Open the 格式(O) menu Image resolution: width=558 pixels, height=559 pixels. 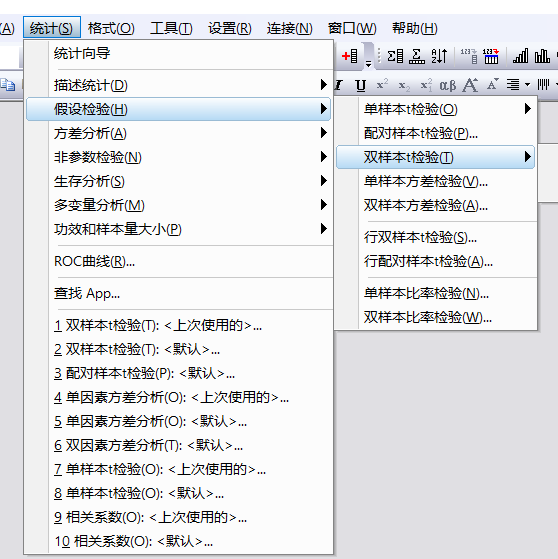pos(111,28)
